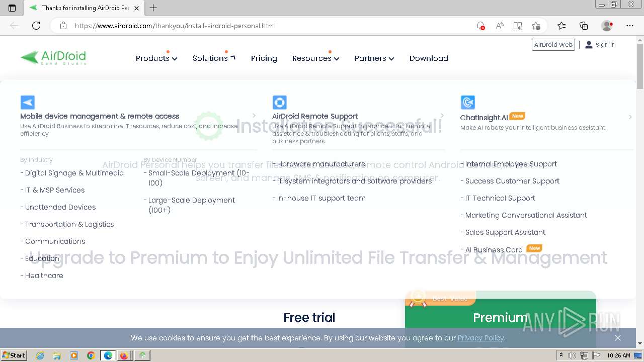This screenshot has height=362, width=644.
Task: Open the mobile device management icon
Action: pos(28,103)
